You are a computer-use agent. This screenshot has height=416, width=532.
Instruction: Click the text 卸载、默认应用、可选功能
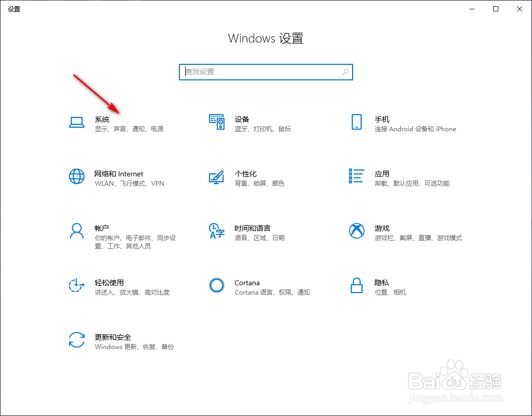412,184
